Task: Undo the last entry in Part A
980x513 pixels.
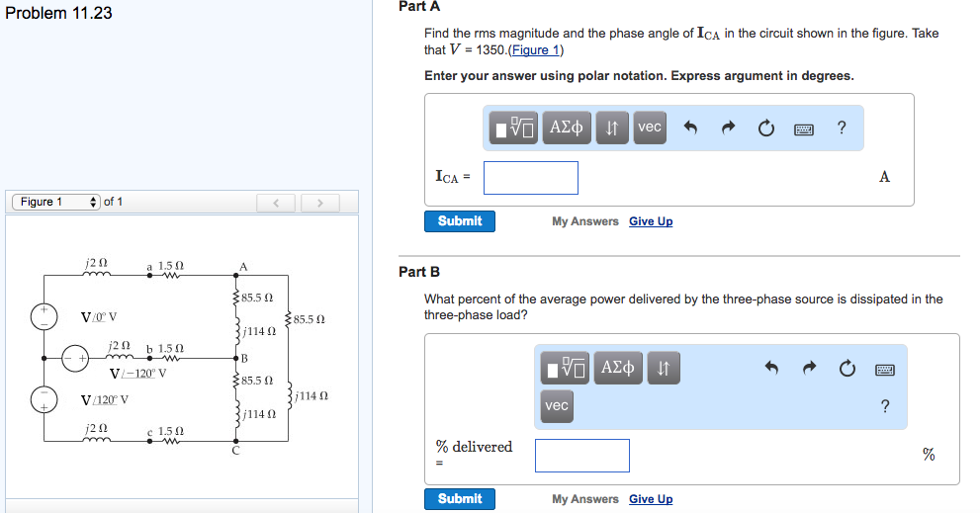Action: pos(690,128)
